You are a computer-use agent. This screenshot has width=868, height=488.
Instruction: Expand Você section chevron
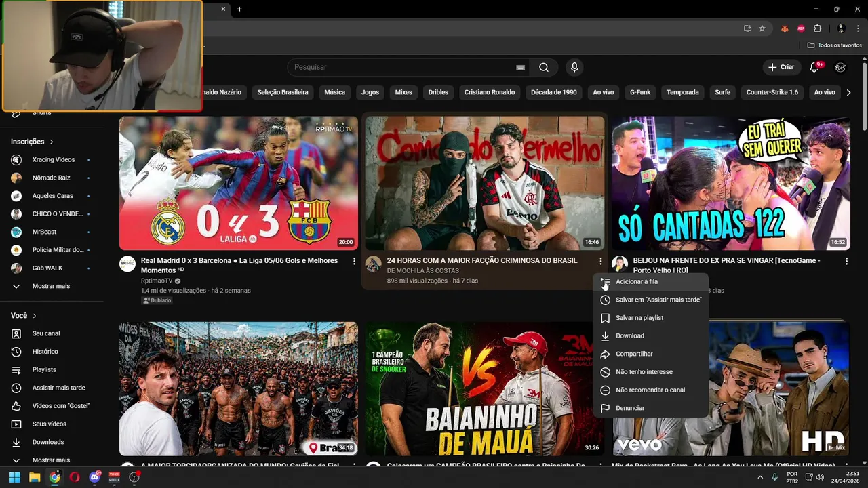[35, 316]
